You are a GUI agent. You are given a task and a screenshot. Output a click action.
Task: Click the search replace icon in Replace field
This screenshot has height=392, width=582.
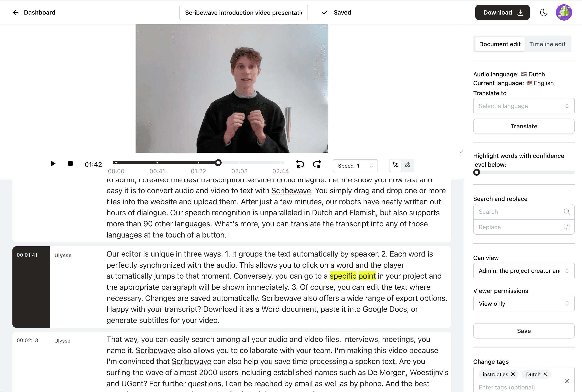567,227
